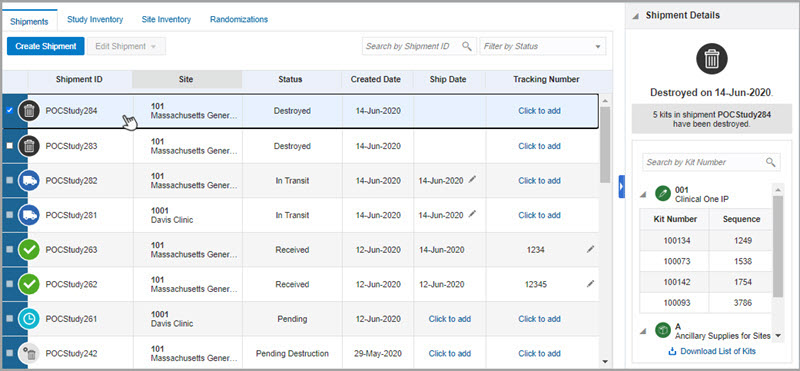Viewport: 800px width, 371px height.
Task: Check the POCStudy283 row checkbox
Action: [9, 146]
